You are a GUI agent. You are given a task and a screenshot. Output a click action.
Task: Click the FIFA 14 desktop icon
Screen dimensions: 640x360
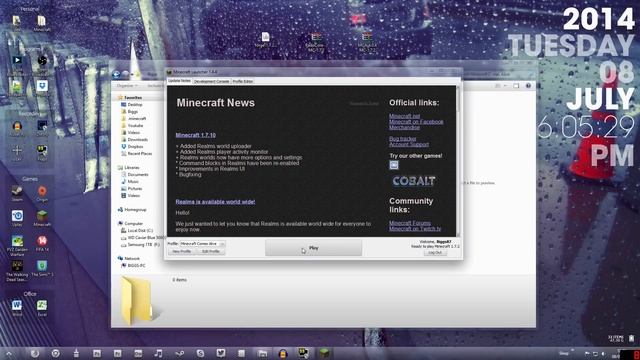pos(42,244)
